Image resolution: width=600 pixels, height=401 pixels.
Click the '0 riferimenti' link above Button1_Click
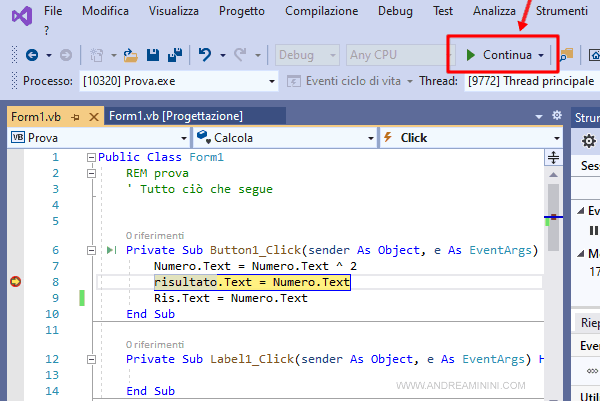(x=155, y=235)
